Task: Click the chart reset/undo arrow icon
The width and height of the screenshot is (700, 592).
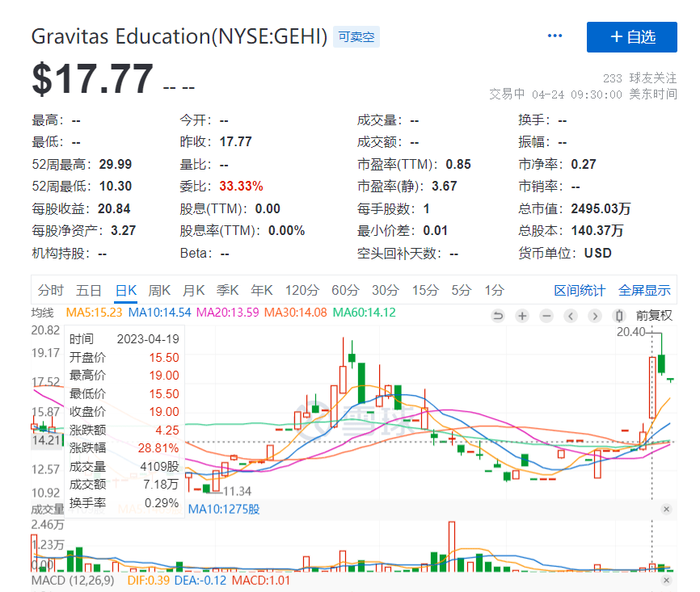Action: pos(498,316)
